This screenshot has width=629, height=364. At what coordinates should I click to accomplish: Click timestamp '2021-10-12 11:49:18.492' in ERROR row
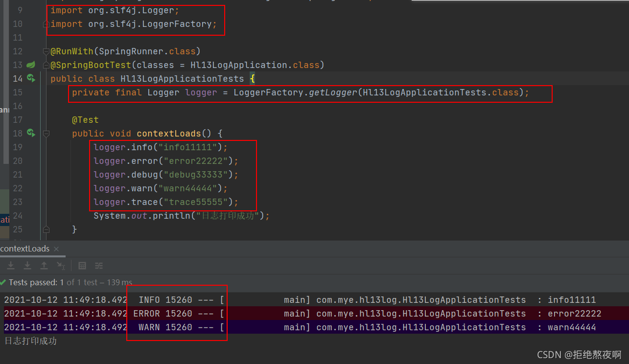[66, 314]
